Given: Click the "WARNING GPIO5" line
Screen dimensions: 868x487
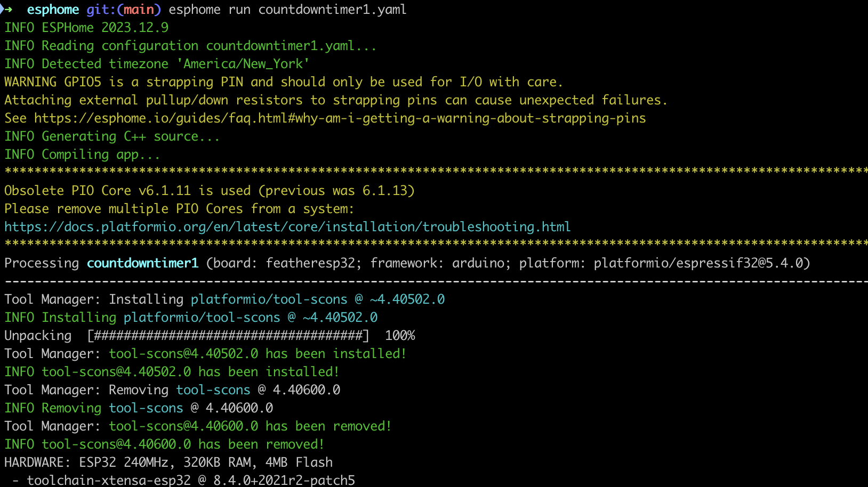Looking at the screenshot, I should click(283, 82).
